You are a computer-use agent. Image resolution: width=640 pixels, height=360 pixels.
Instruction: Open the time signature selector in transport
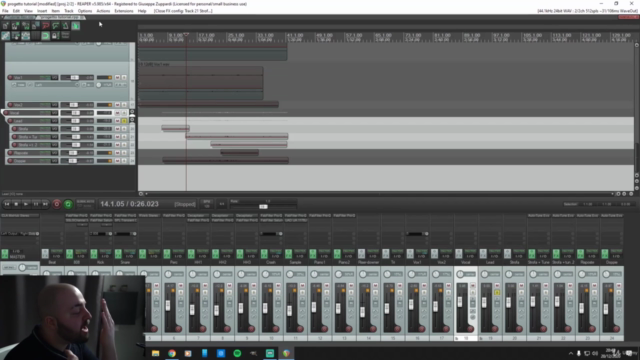(222, 204)
